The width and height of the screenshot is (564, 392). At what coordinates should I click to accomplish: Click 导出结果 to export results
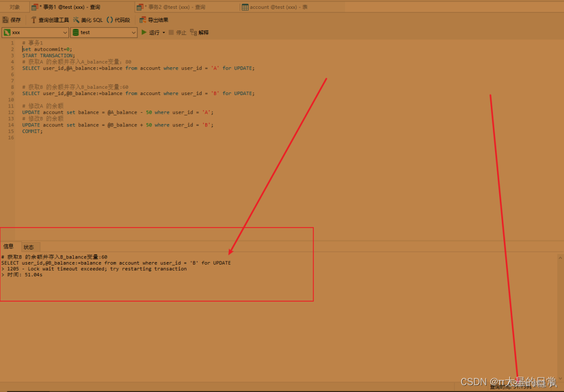(x=154, y=20)
